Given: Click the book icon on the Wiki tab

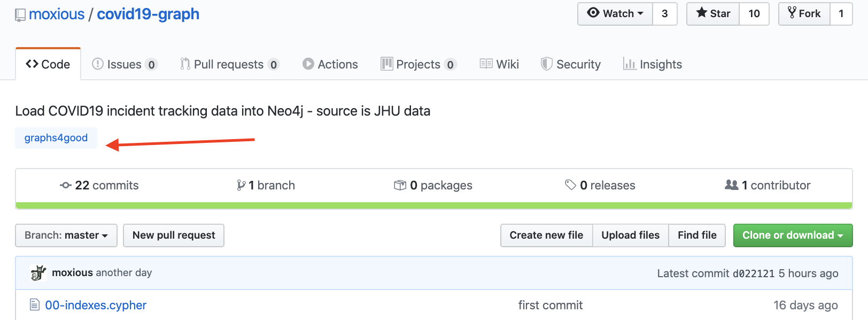Looking at the screenshot, I should tap(486, 64).
